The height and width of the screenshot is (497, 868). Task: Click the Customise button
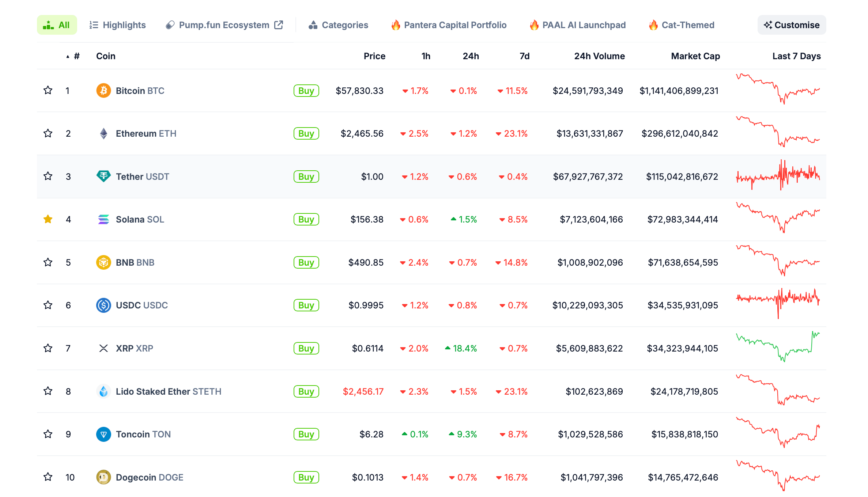792,25
